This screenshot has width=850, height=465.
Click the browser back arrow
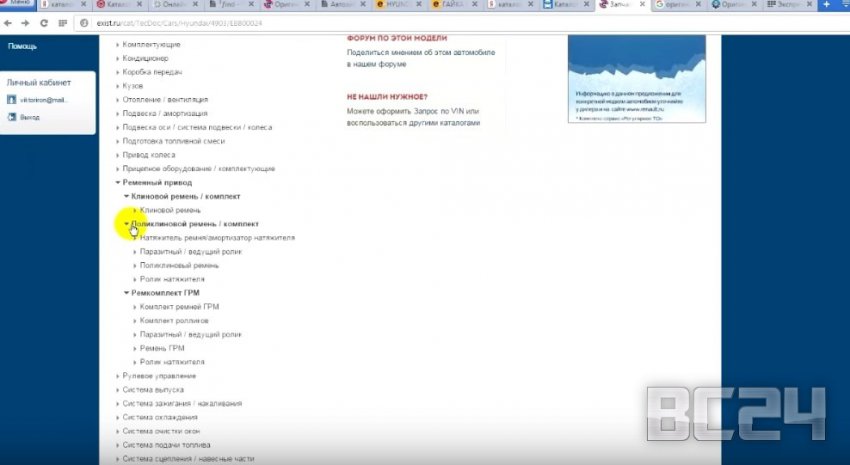9,22
